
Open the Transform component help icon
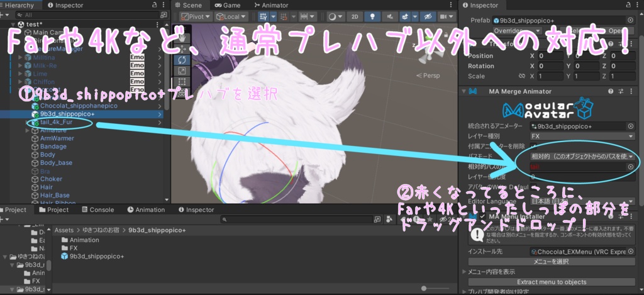point(611,45)
